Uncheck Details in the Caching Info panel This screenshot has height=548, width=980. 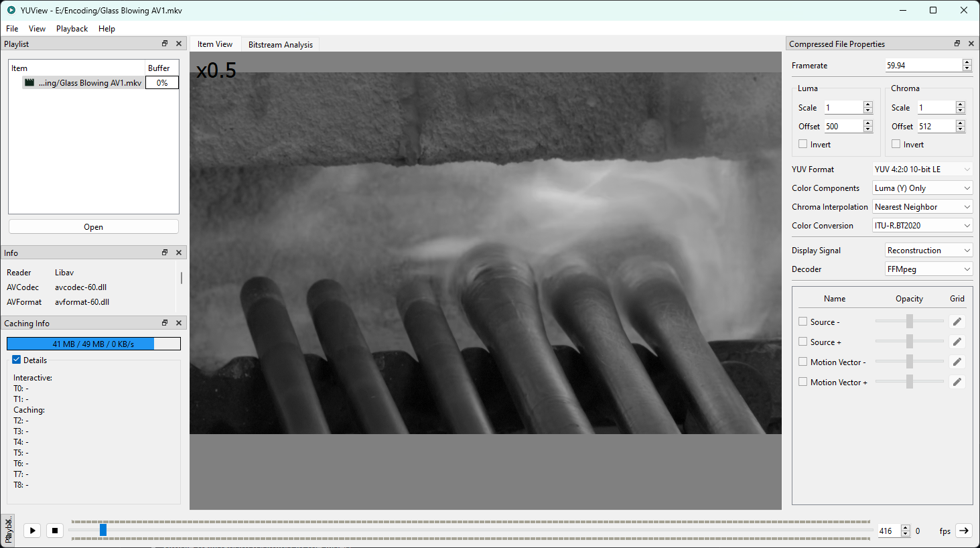(15, 360)
